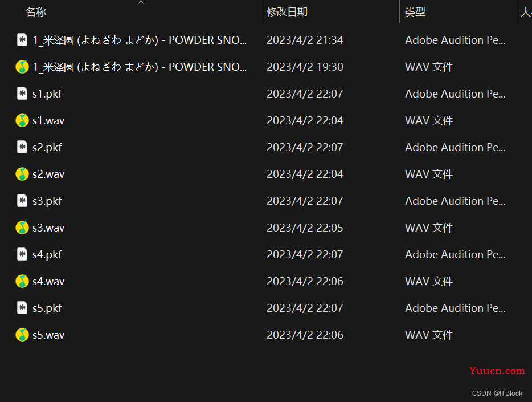Click the s3.pkf file icon
Image resolution: width=532 pixels, height=402 pixels.
click(x=22, y=201)
